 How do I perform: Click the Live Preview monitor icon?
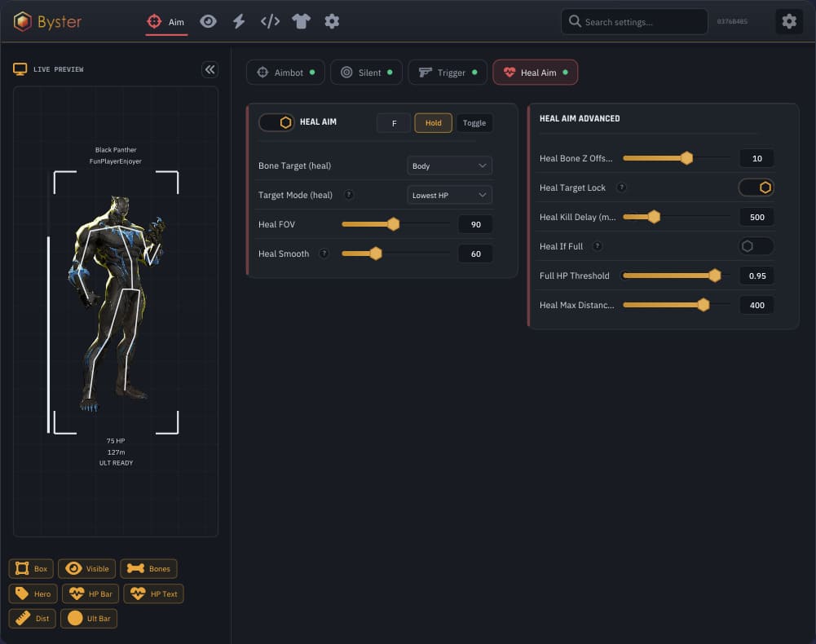(x=20, y=69)
